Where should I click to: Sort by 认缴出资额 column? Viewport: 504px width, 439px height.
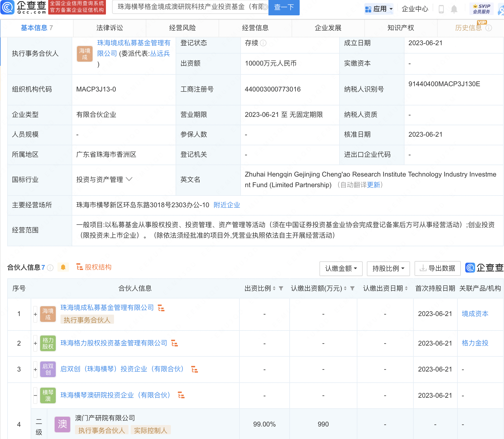click(345, 288)
